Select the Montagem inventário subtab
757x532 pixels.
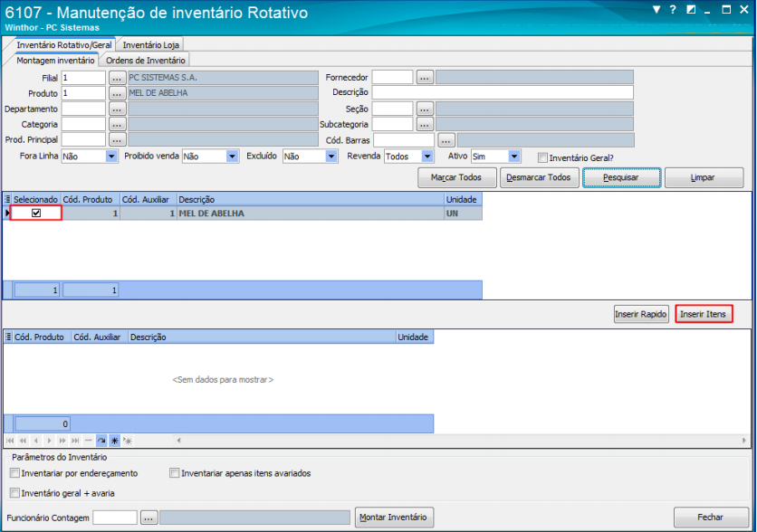55,61
